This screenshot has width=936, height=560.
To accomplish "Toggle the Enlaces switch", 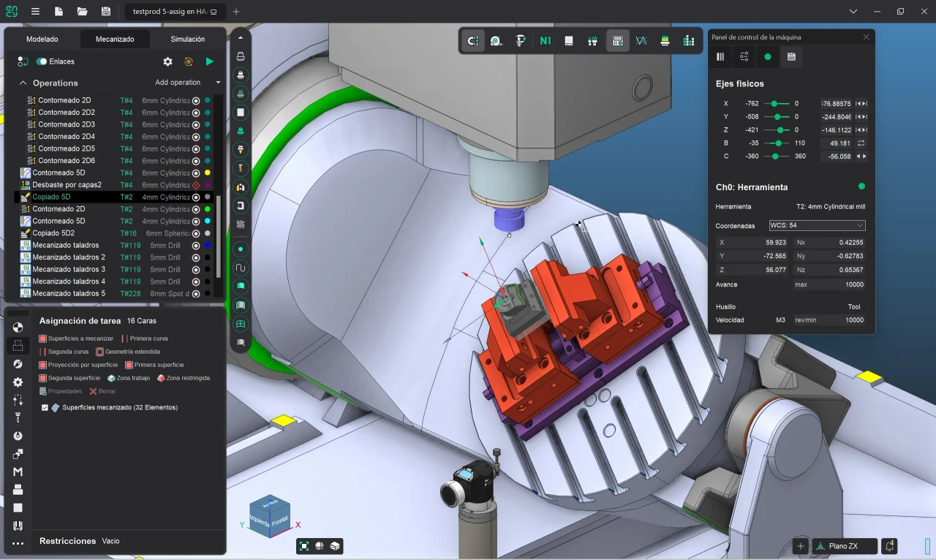I will 42,62.
